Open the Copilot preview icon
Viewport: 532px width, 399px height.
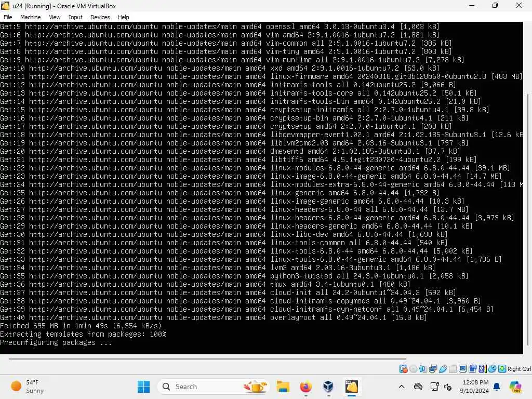coord(515,387)
